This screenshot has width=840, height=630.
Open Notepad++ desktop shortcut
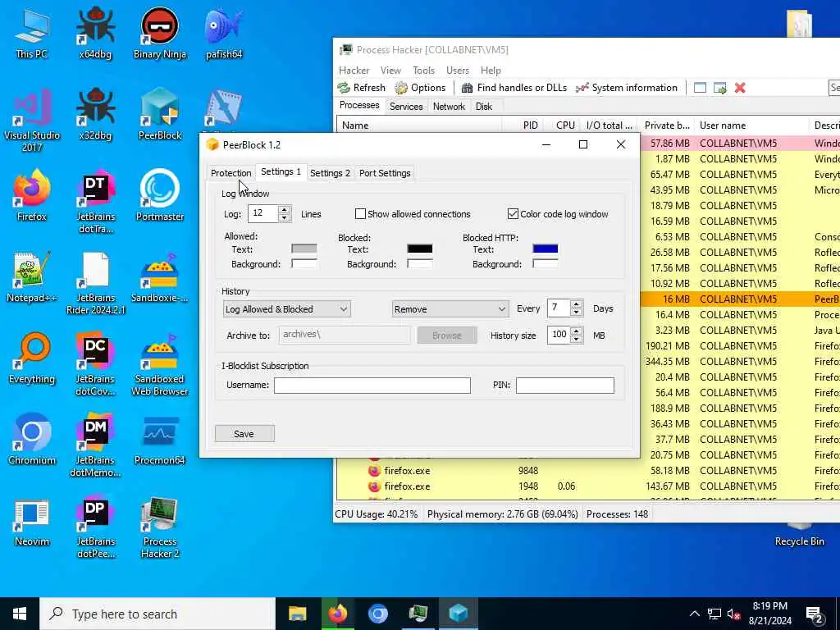pos(32,277)
